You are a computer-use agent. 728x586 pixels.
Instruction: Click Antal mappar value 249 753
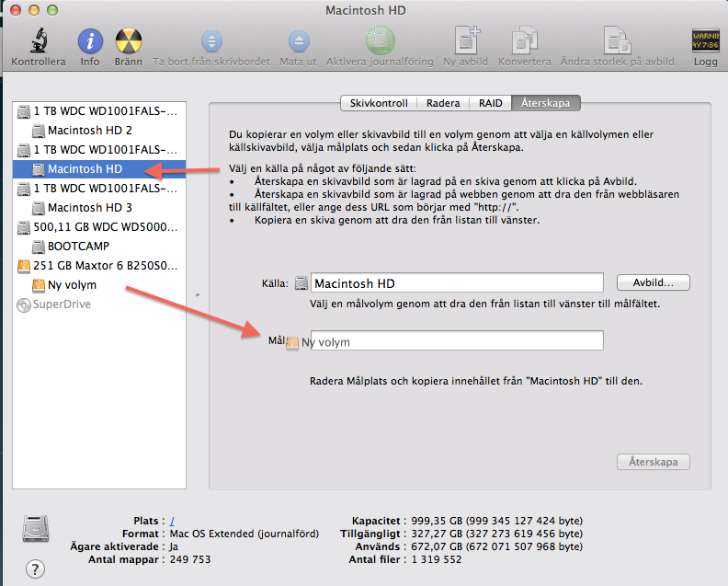[190, 559]
